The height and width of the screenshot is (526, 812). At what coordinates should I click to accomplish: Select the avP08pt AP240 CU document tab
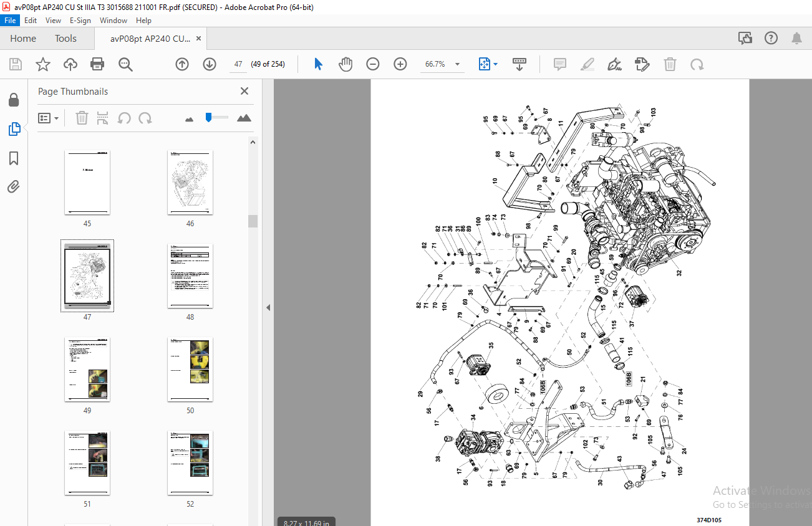[x=150, y=39]
